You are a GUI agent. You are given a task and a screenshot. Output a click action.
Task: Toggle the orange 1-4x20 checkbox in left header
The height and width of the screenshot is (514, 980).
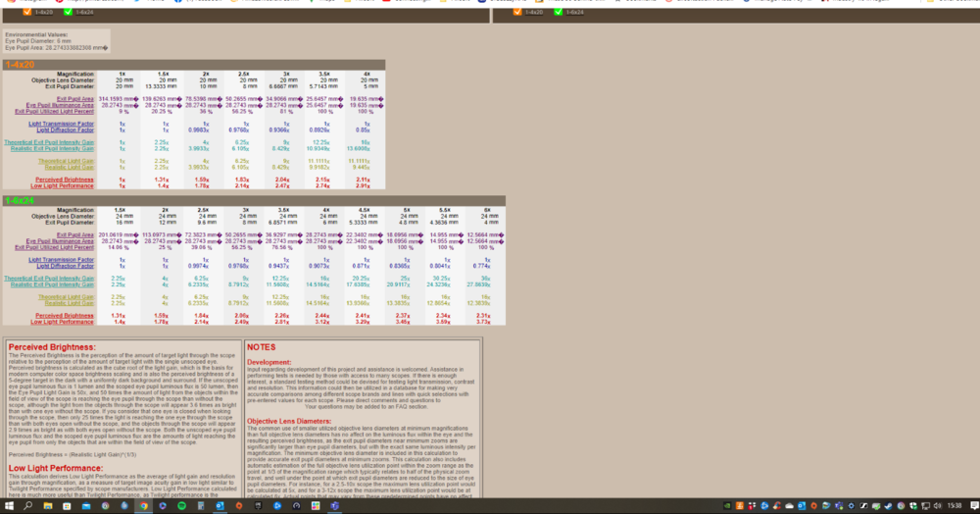(26, 13)
